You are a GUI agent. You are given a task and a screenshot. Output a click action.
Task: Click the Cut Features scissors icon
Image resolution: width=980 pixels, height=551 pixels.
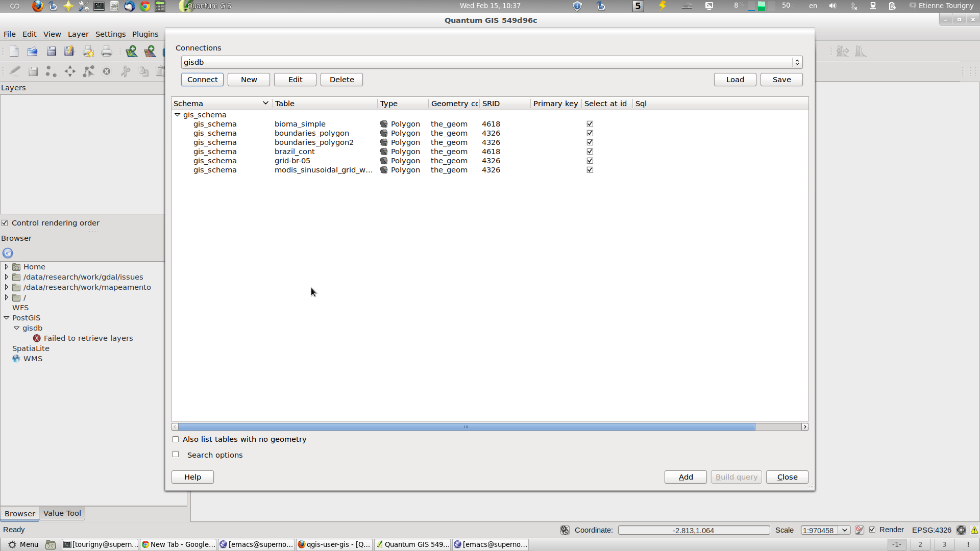click(125, 71)
